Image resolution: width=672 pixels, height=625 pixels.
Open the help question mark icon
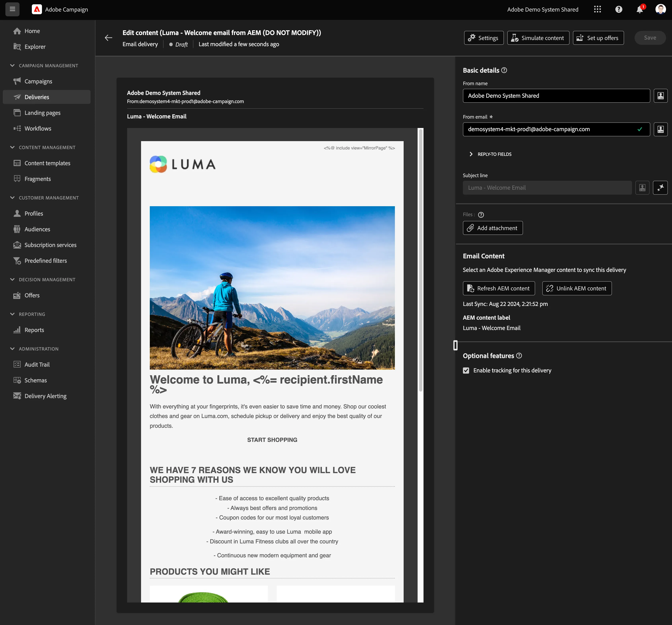(x=619, y=10)
